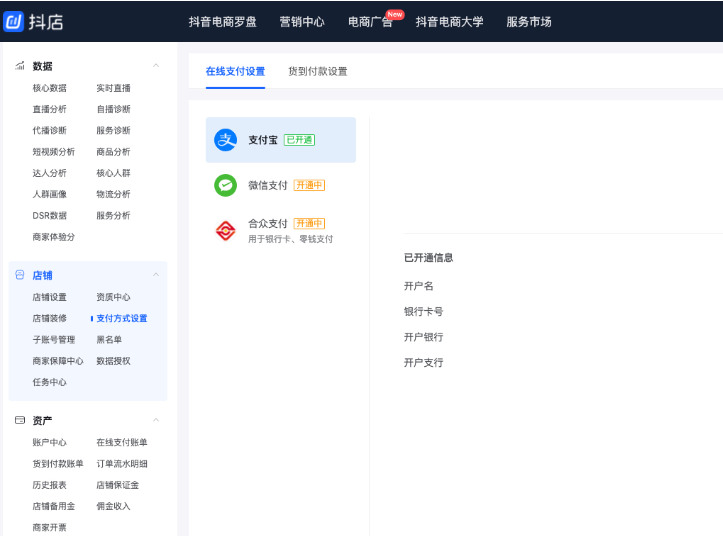This screenshot has width=723, height=536.
Task: Click the 已开通信息 heading text
Action: coord(428,257)
